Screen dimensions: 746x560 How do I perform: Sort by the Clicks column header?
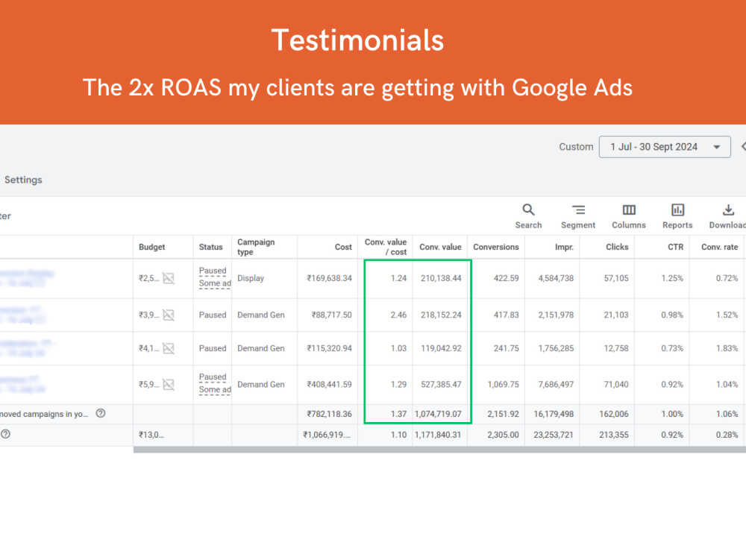pyautogui.click(x=617, y=248)
